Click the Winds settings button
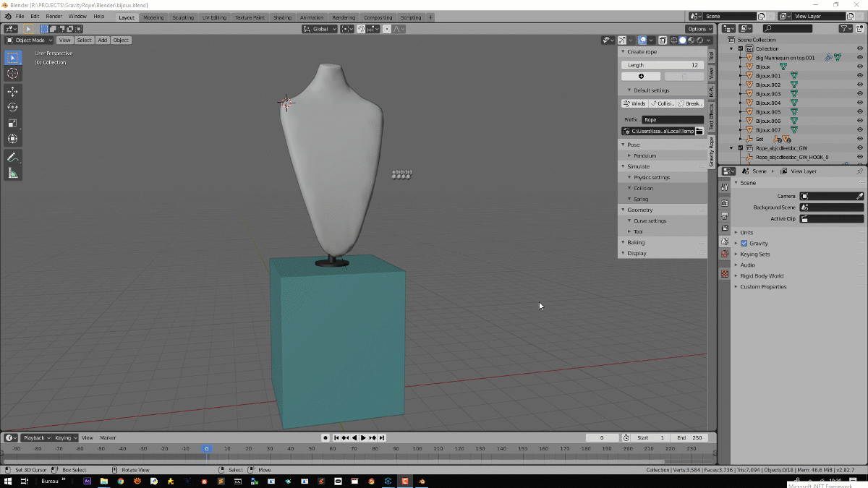The height and width of the screenshot is (488, 868). (x=634, y=103)
